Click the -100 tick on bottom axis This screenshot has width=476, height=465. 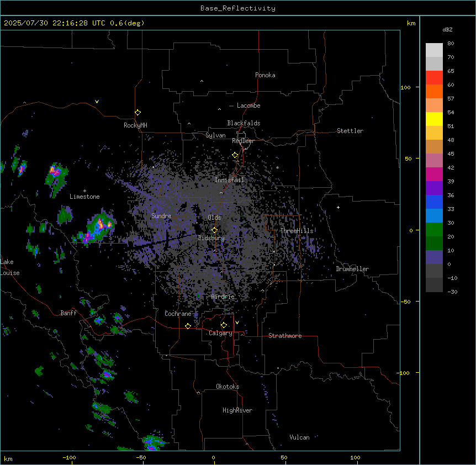[x=69, y=458]
